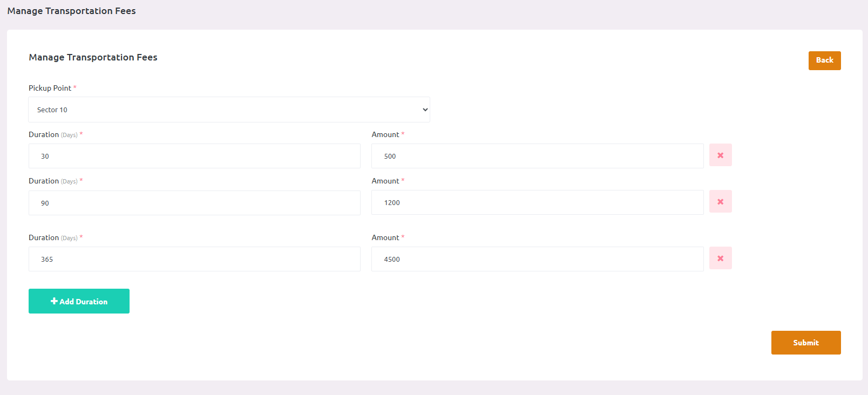Screen dimensions: 868x395
Task: Click the chevron arrow beside Sector 10
Action: pos(425,110)
